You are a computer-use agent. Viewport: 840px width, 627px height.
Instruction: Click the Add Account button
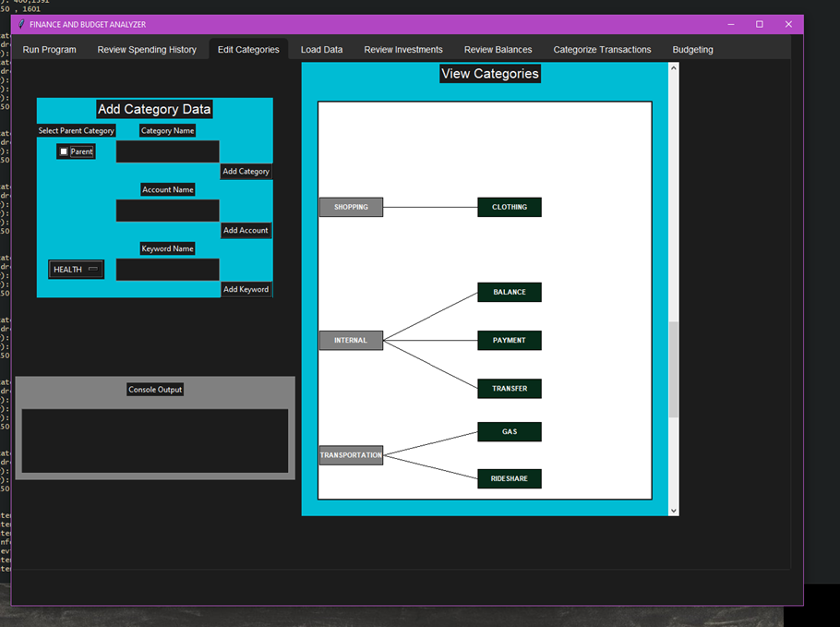point(246,231)
